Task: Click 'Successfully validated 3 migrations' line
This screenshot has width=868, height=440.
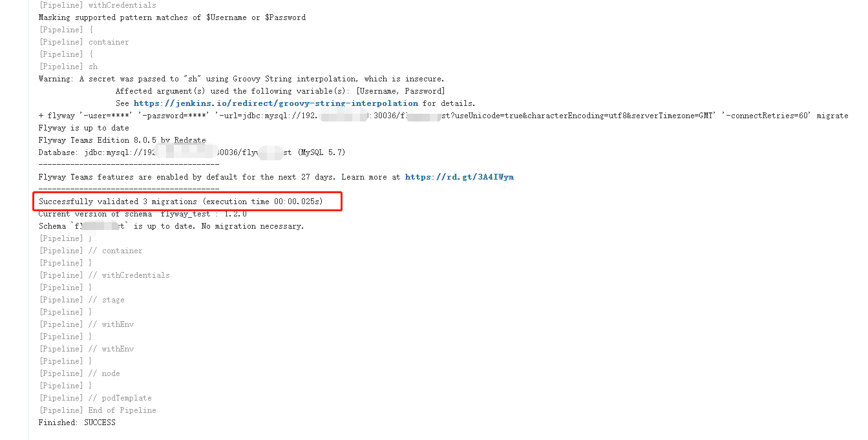Action: (181, 202)
